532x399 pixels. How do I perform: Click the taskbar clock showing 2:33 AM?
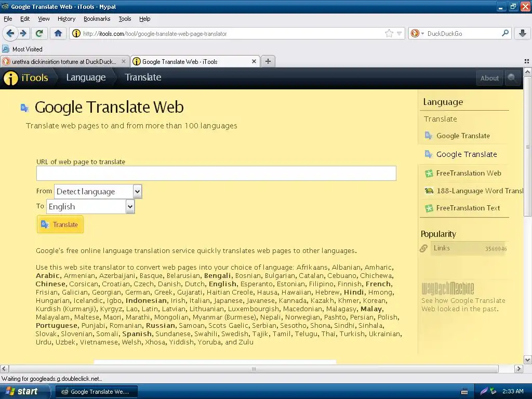[513, 391]
